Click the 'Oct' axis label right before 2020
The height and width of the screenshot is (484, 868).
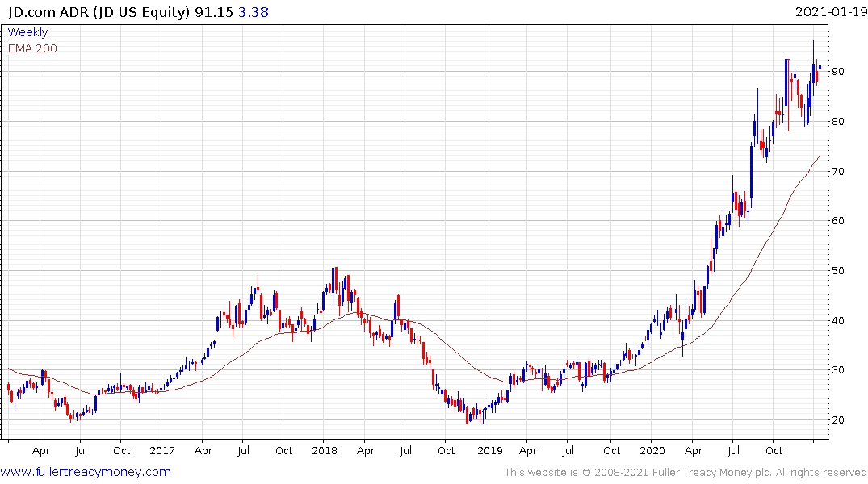click(x=612, y=451)
